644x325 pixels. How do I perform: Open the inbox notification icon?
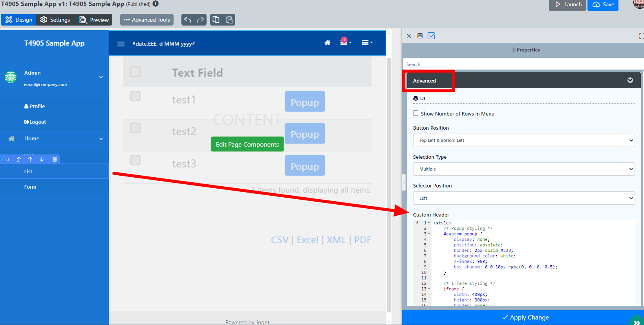tap(344, 42)
